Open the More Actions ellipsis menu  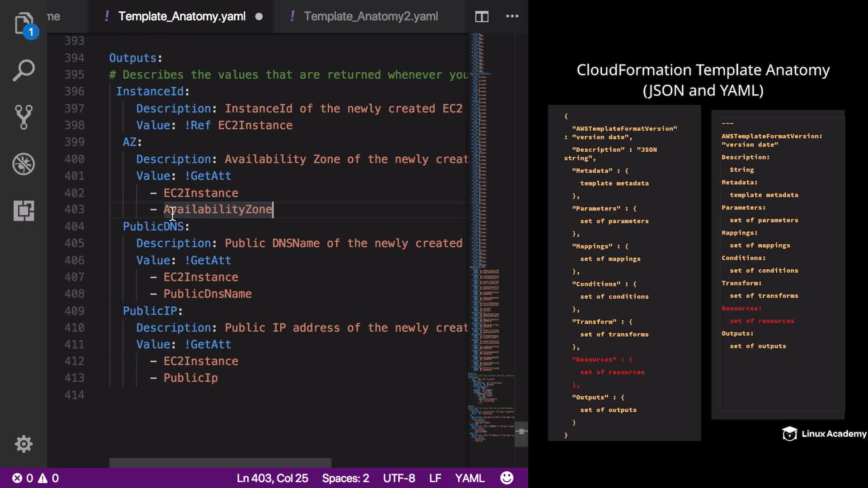coord(512,16)
